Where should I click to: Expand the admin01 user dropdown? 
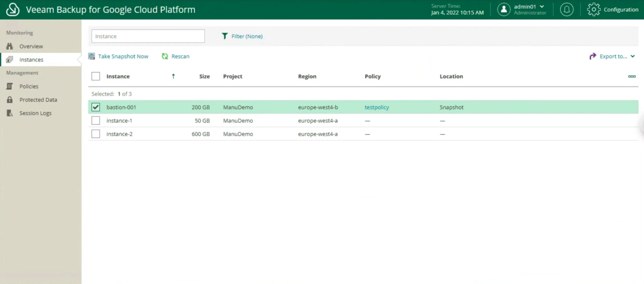[x=542, y=7]
